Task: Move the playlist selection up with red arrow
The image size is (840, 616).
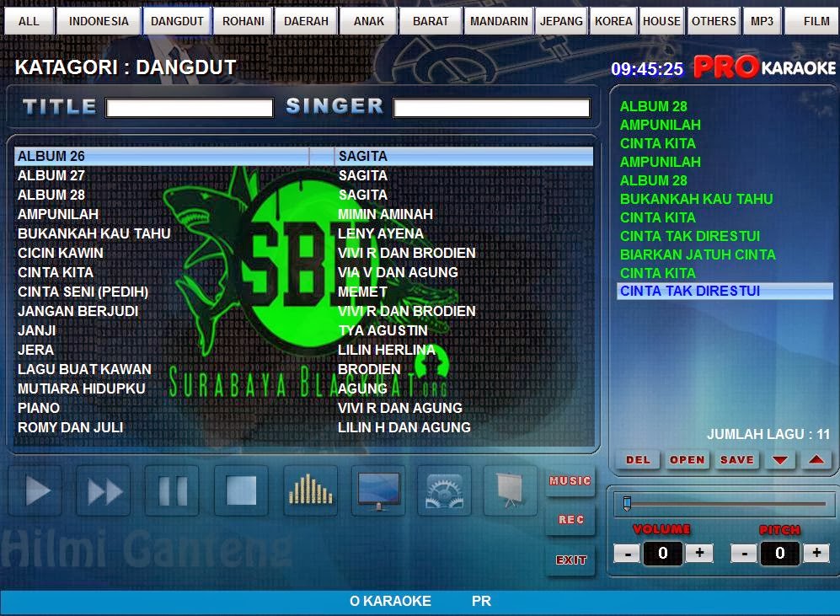Action: [x=816, y=459]
